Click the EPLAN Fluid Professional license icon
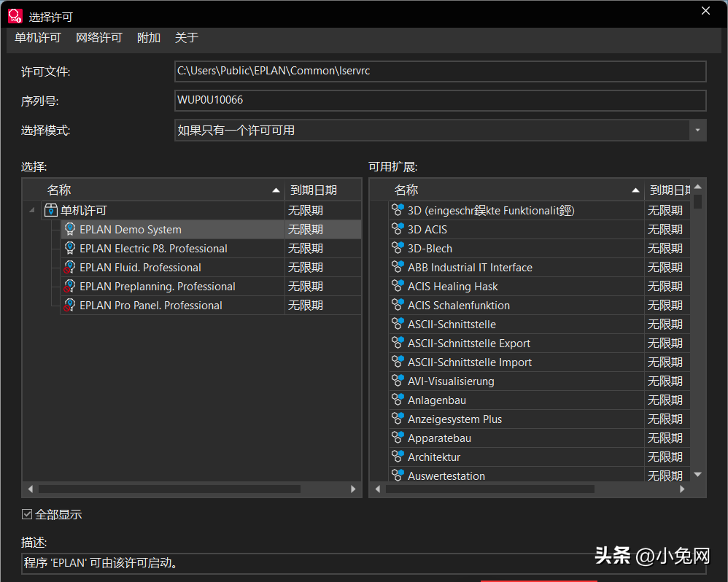The image size is (728, 582). click(x=70, y=267)
